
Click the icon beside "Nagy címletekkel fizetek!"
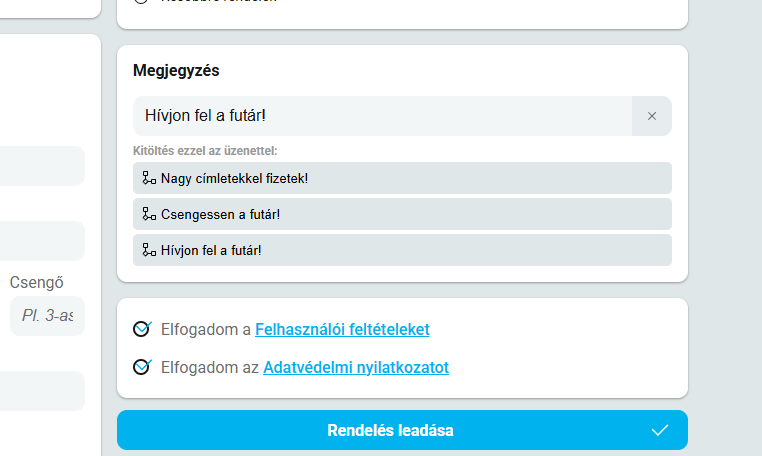(x=149, y=178)
